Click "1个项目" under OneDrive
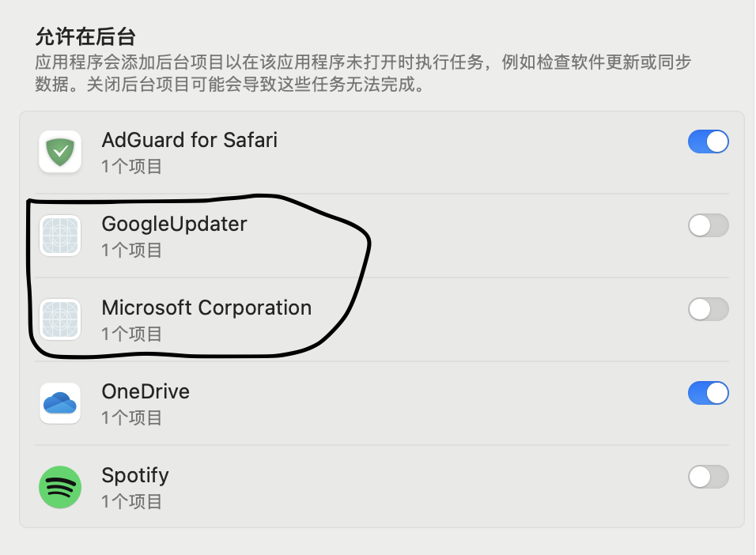The image size is (756, 555). [131, 418]
